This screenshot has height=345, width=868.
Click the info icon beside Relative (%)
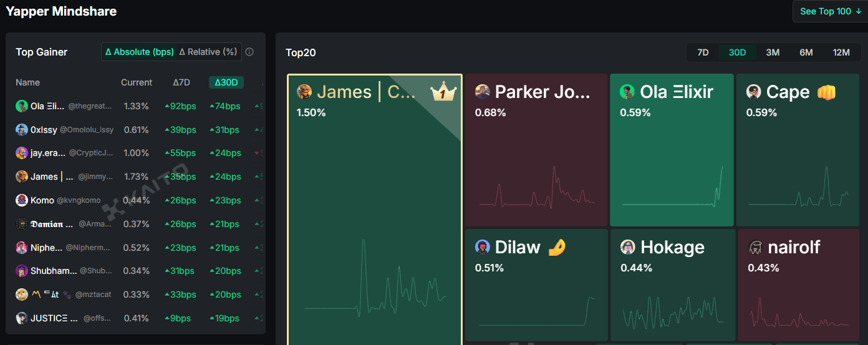coord(249,52)
